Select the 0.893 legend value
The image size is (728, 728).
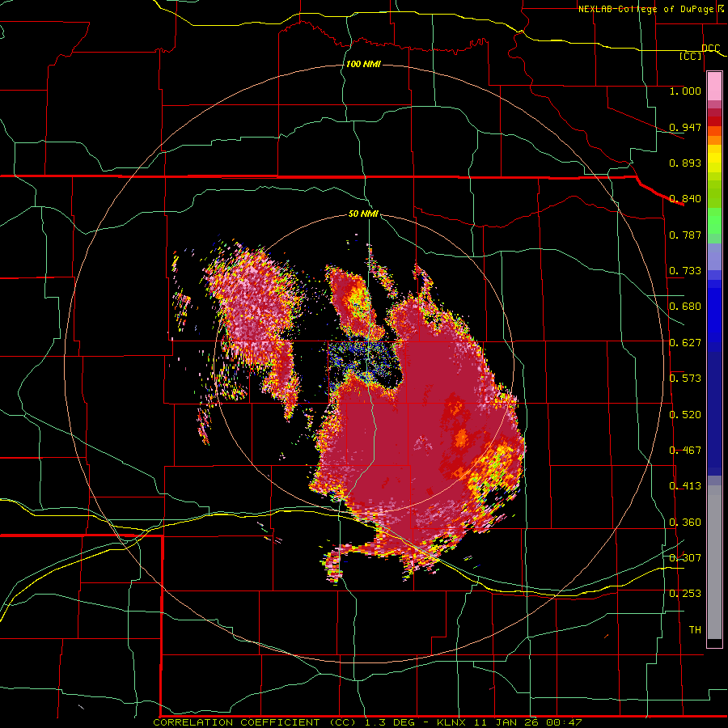(x=685, y=163)
